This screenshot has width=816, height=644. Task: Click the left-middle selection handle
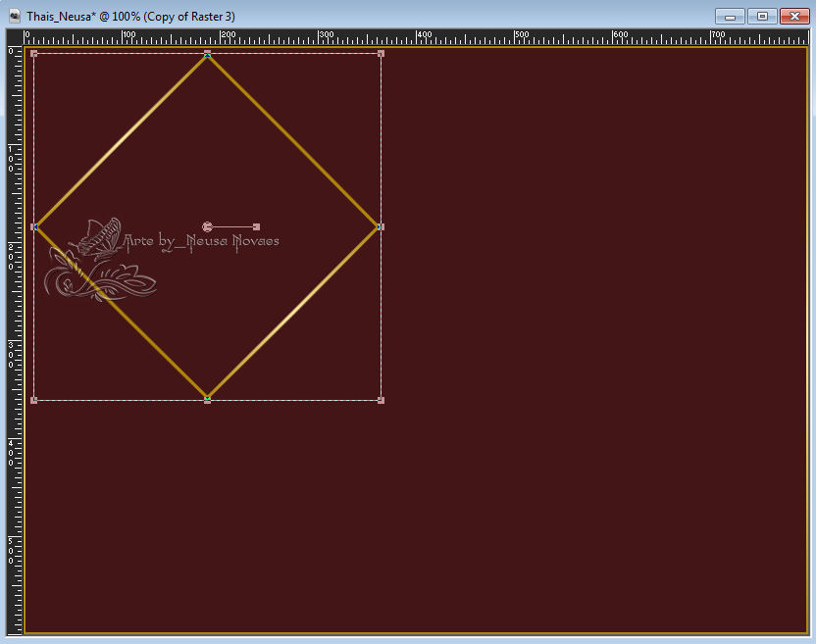pyautogui.click(x=33, y=226)
